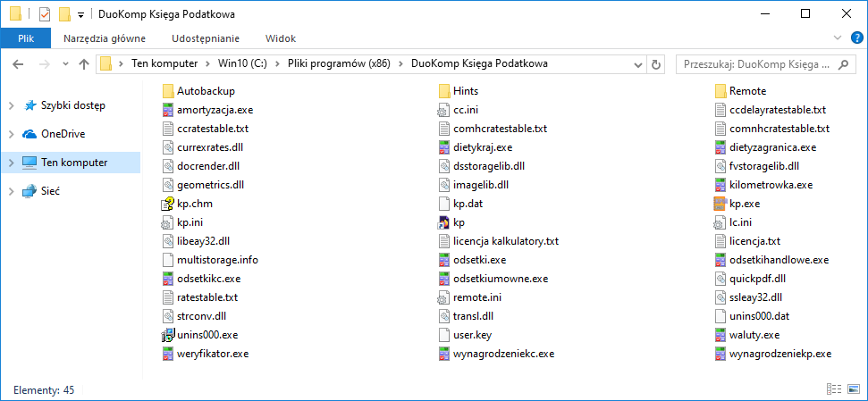Click the unins000.exe uninstaller icon
This screenshot has width=868, height=401.
tap(168, 335)
